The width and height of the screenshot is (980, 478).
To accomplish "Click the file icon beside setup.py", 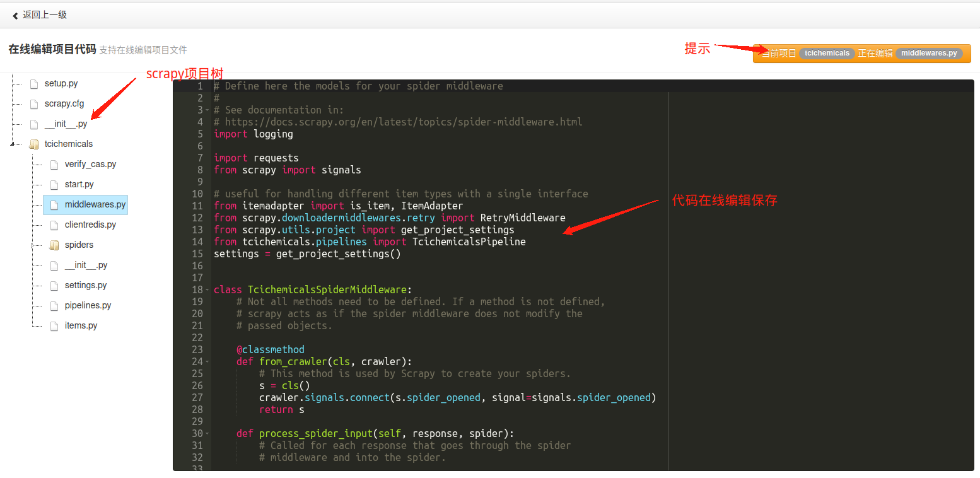I will pyautogui.click(x=33, y=83).
